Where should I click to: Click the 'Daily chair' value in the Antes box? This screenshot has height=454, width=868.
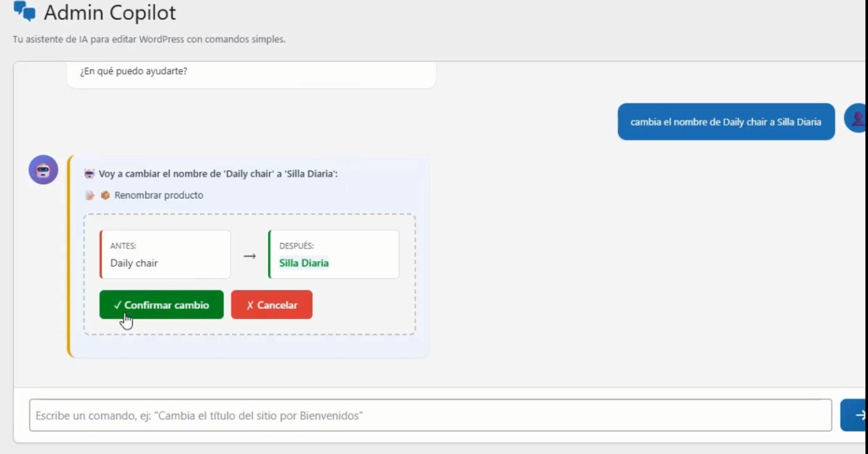click(134, 263)
